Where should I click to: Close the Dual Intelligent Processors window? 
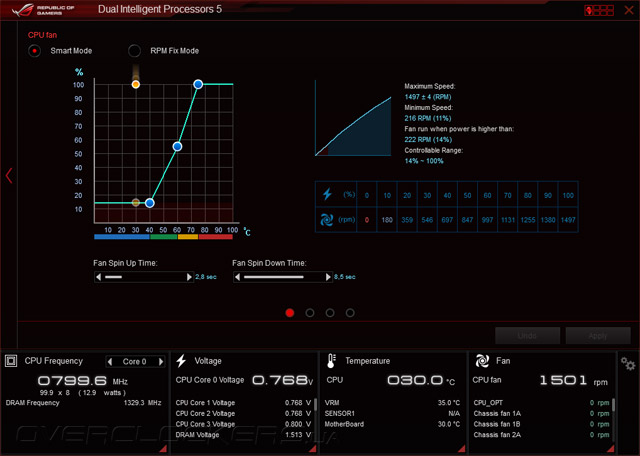[x=629, y=10]
